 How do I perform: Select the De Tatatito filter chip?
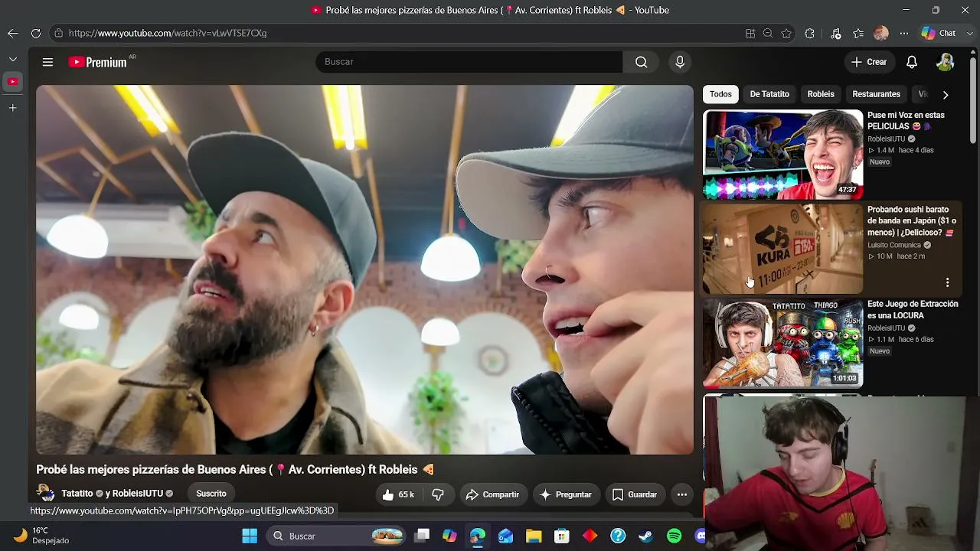click(769, 94)
